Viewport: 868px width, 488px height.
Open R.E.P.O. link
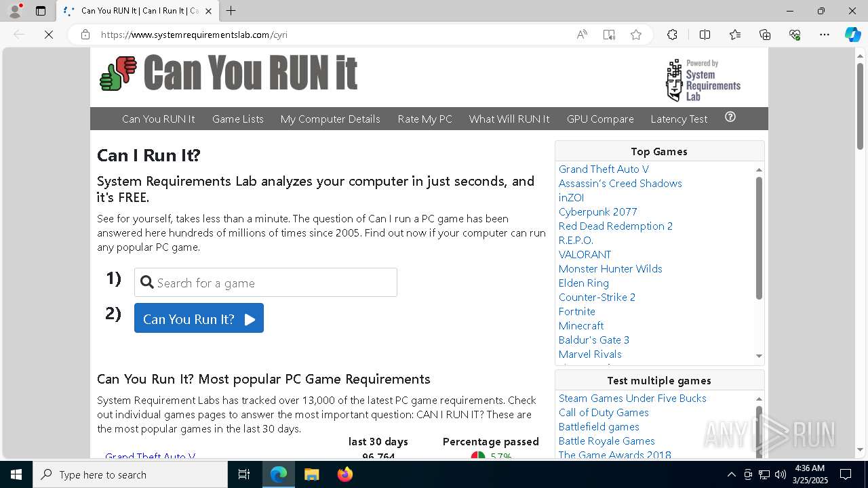(576, 240)
